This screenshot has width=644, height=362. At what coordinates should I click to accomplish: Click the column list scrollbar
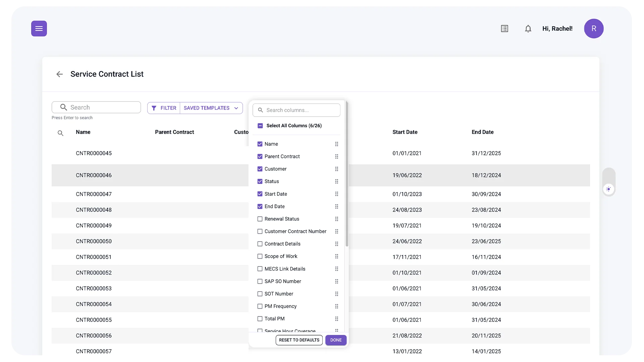click(x=347, y=174)
